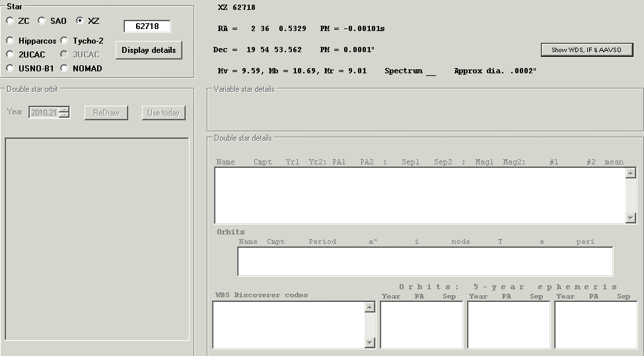Select the XZ catalog radio button
Image resolution: width=644 pixels, height=356 pixels.
pos(80,20)
